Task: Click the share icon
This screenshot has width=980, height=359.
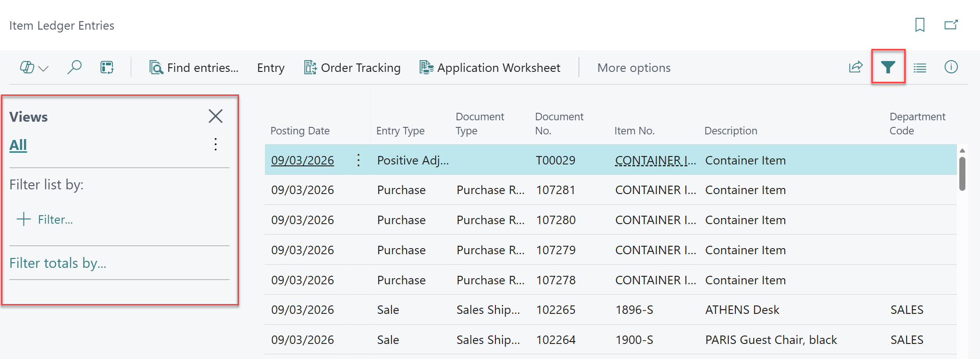Action: click(856, 67)
